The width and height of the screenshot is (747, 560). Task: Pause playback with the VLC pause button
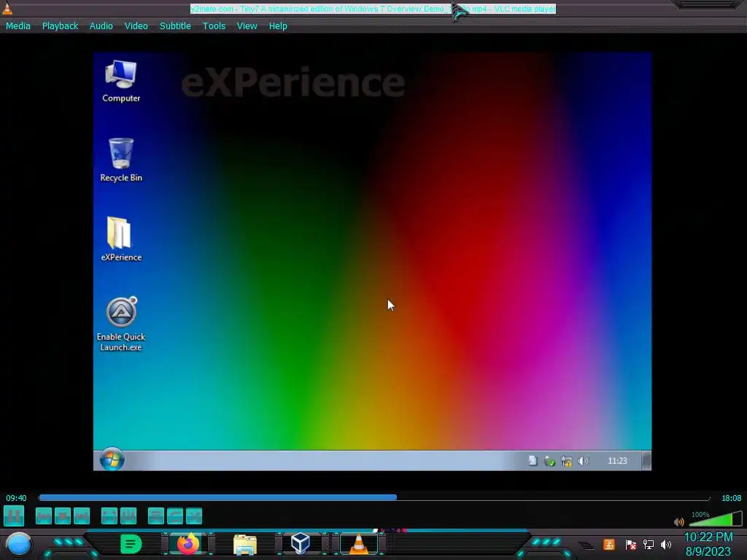click(x=14, y=516)
